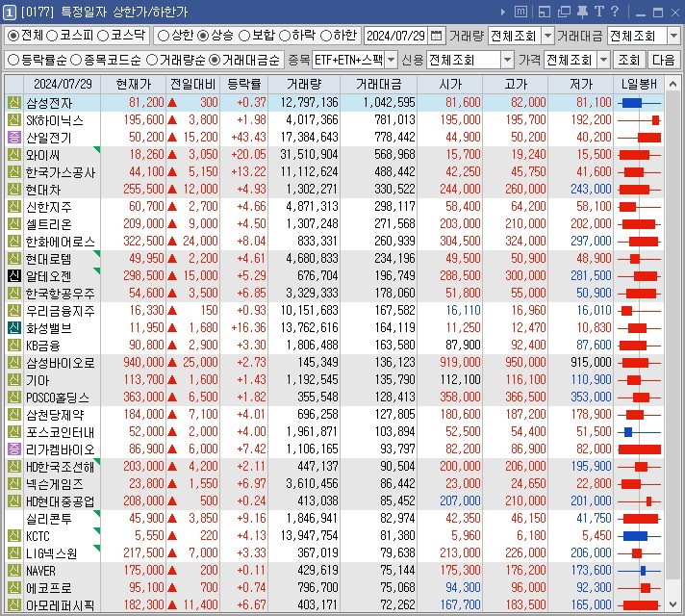Click the help question mark icon in title bar
This screenshot has height=616, width=685.
click(615, 12)
